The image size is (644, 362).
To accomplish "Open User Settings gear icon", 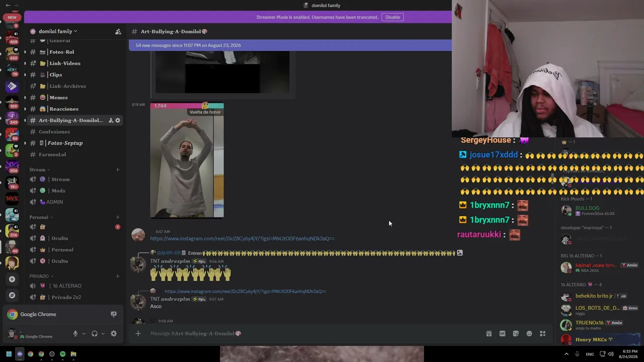I will point(114,333).
